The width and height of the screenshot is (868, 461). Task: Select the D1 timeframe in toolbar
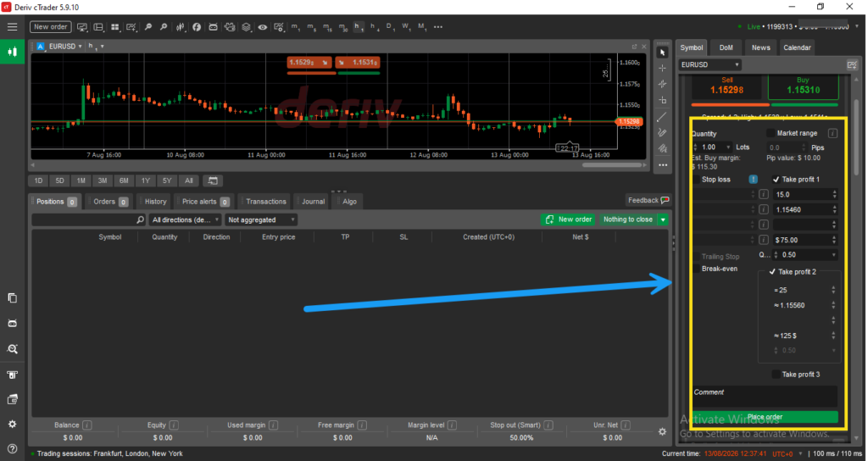(390, 26)
